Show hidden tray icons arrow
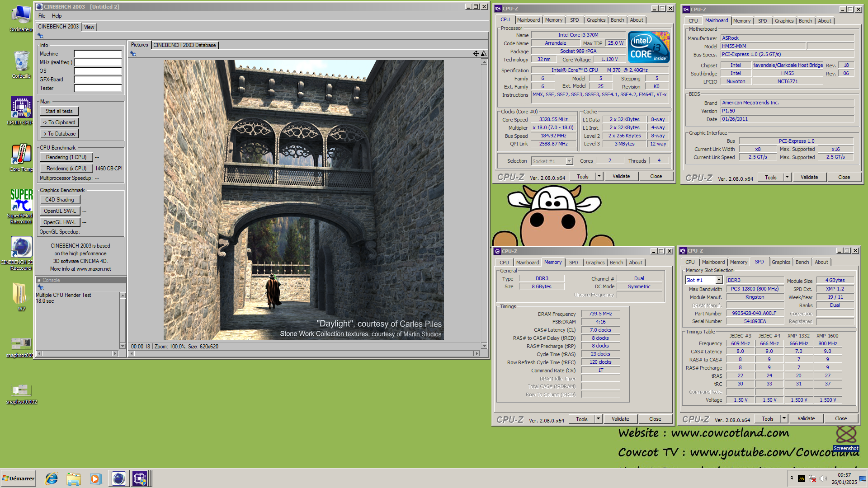Viewport: 868px width, 488px height. 792,478
